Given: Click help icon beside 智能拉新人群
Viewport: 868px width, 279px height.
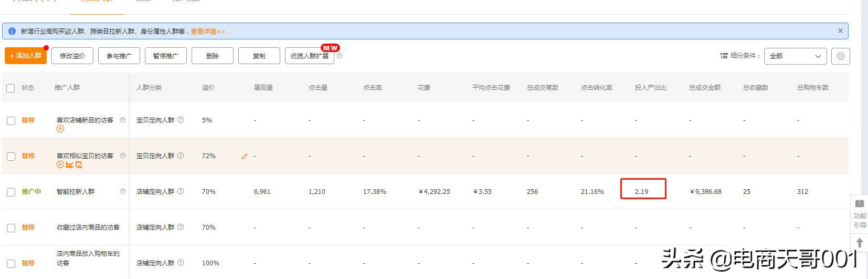Looking at the screenshot, I should click(123, 191).
